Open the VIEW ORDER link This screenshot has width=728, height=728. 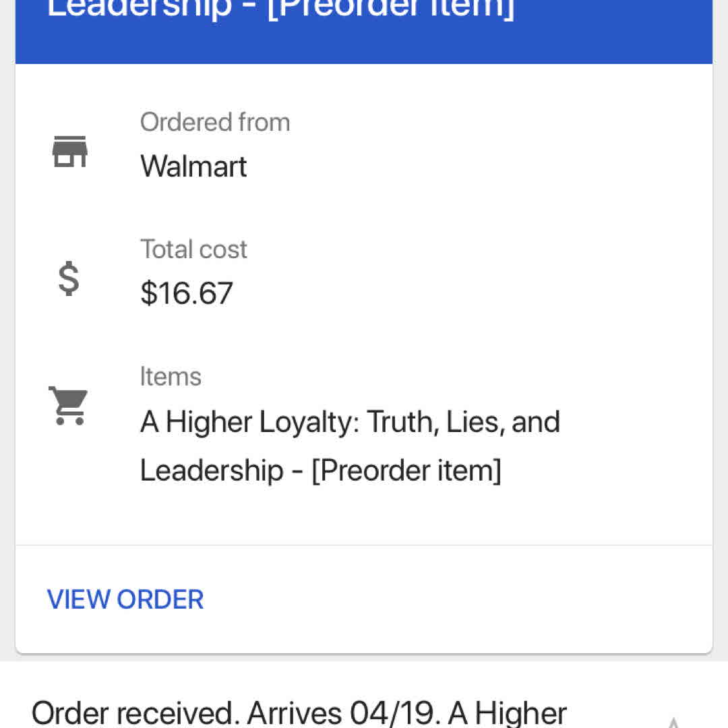click(x=125, y=599)
